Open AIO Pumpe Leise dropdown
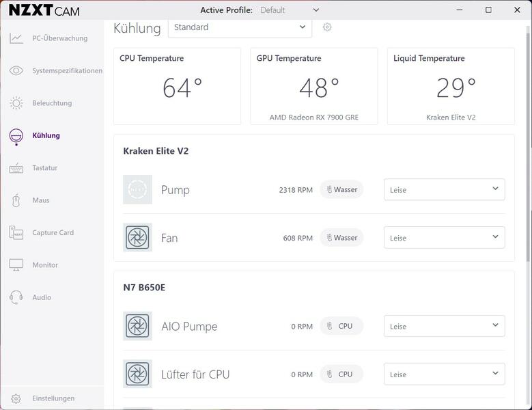Viewport: 532px width, 410px height. (444, 326)
